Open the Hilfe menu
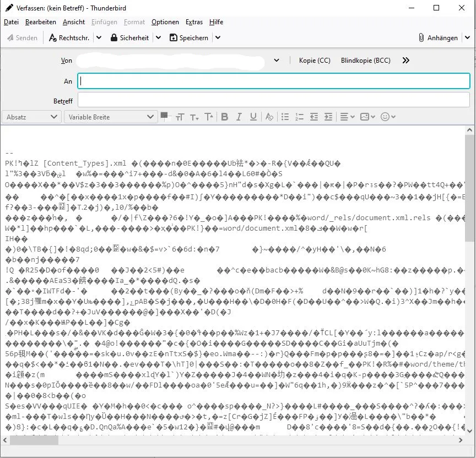476x458 pixels. 216,22
